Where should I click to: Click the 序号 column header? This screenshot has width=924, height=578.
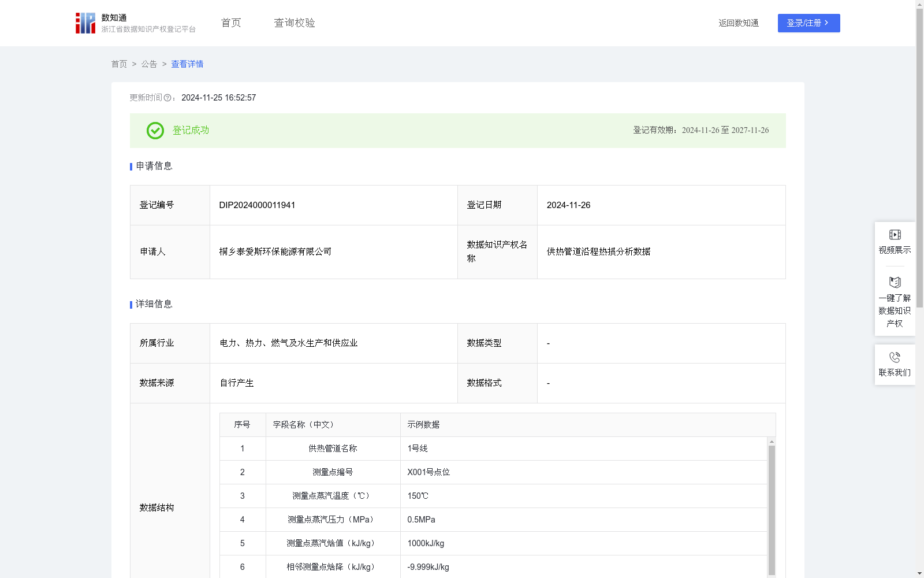click(243, 425)
